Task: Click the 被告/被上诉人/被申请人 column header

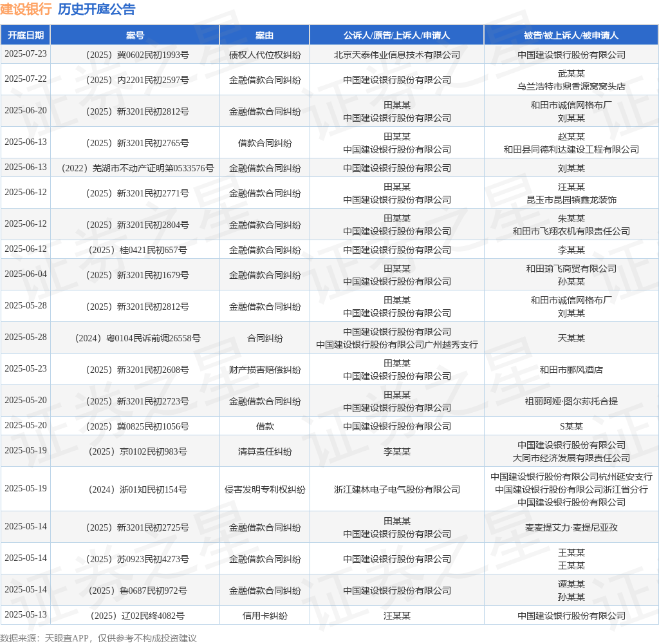Action: tap(571, 35)
